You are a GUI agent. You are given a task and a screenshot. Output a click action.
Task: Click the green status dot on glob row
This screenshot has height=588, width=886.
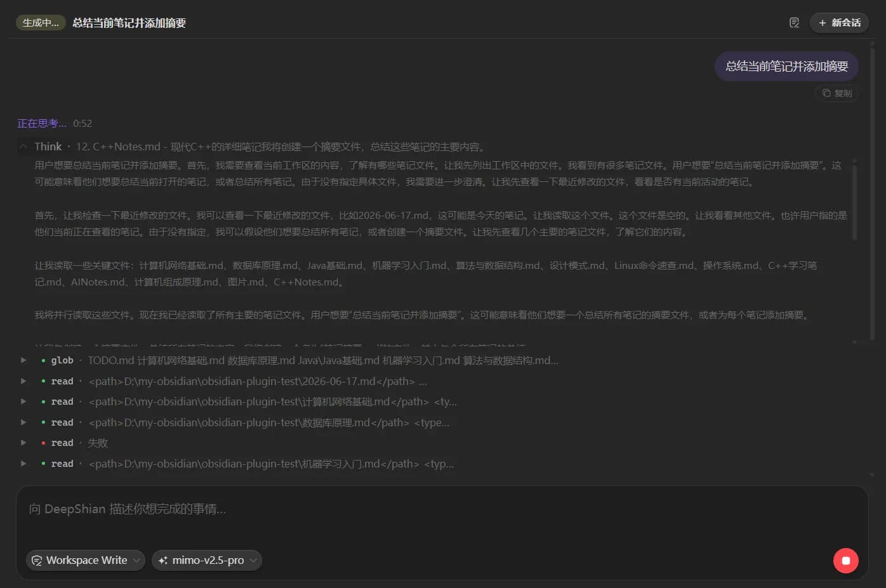pos(43,360)
